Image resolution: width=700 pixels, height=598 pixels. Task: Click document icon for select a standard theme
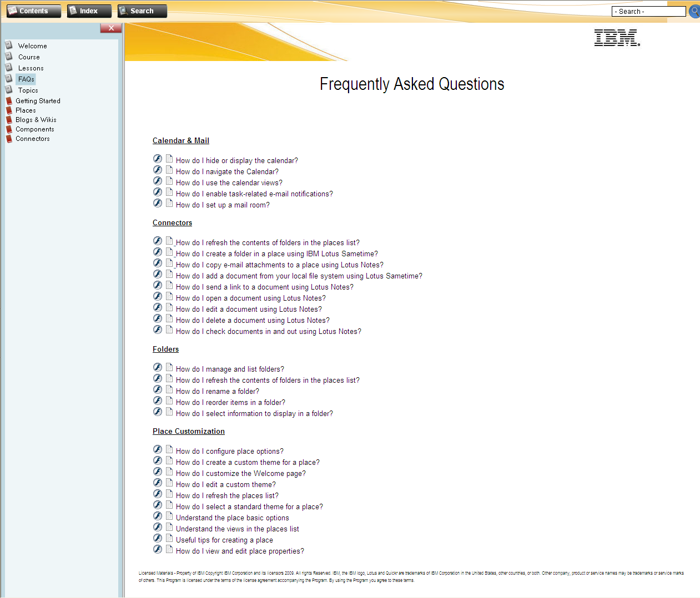click(169, 505)
